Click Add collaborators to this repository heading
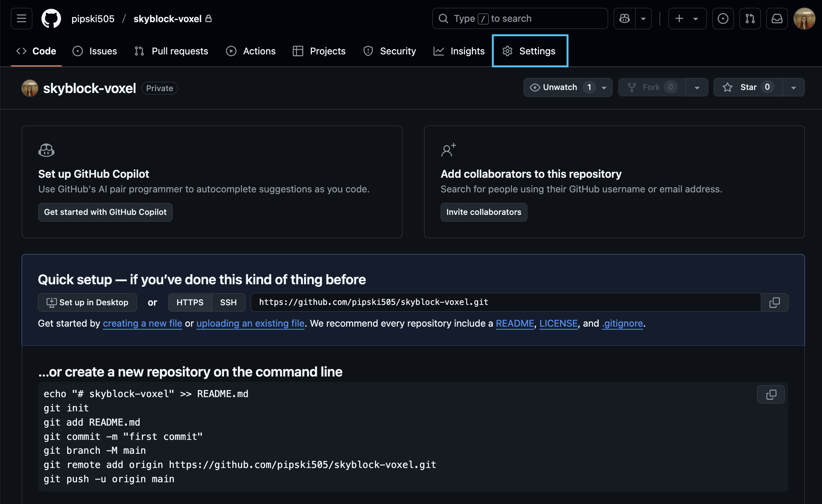The image size is (822, 504). (531, 174)
